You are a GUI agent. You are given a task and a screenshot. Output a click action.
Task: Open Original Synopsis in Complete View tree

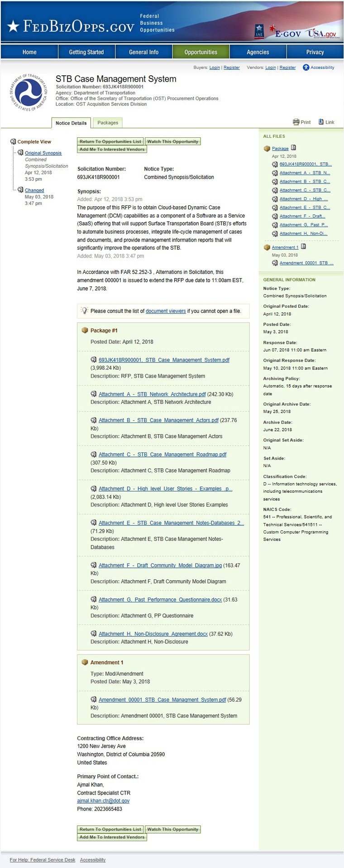43,153
